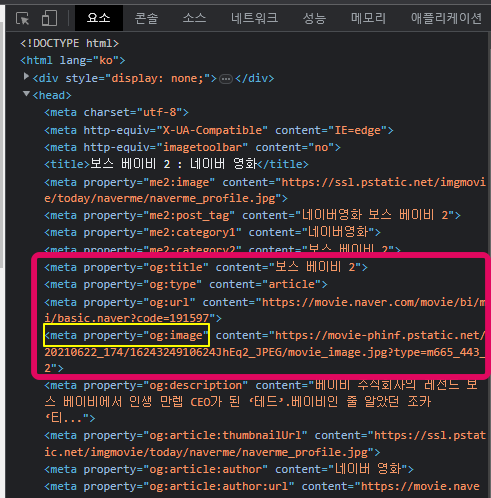Expand the div display none node arrow
Image resolution: width=491 pixels, height=498 pixels.
point(26,77)
